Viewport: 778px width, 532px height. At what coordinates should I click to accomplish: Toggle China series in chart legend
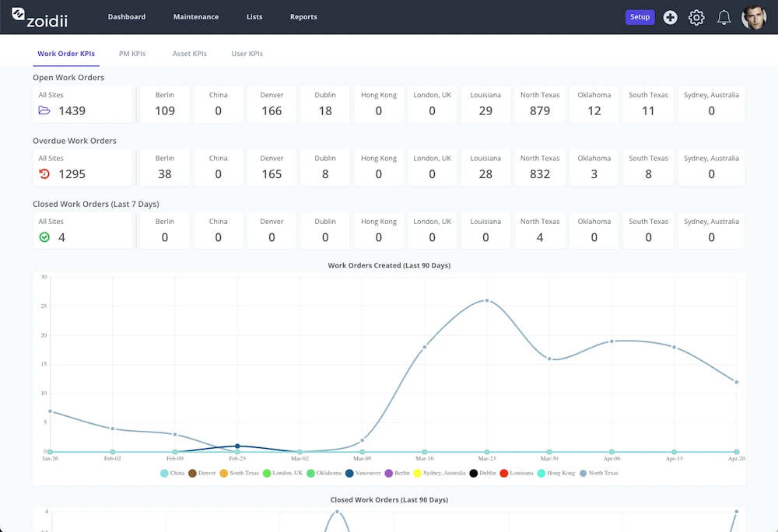[x=172, y=473]
